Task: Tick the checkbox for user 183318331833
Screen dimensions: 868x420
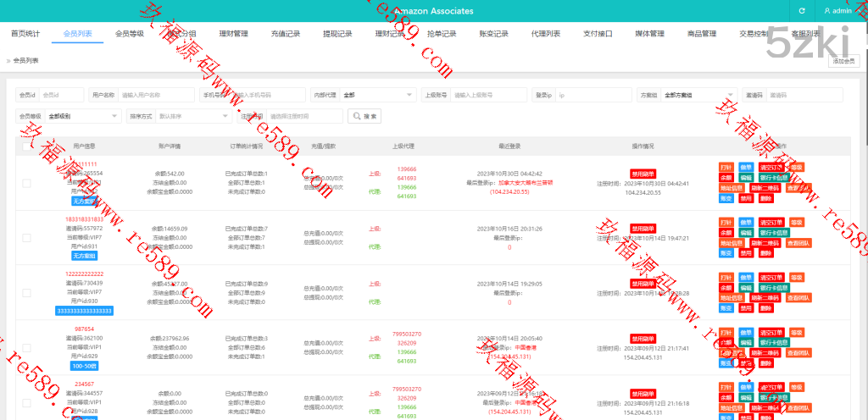Action: point(27,237)
